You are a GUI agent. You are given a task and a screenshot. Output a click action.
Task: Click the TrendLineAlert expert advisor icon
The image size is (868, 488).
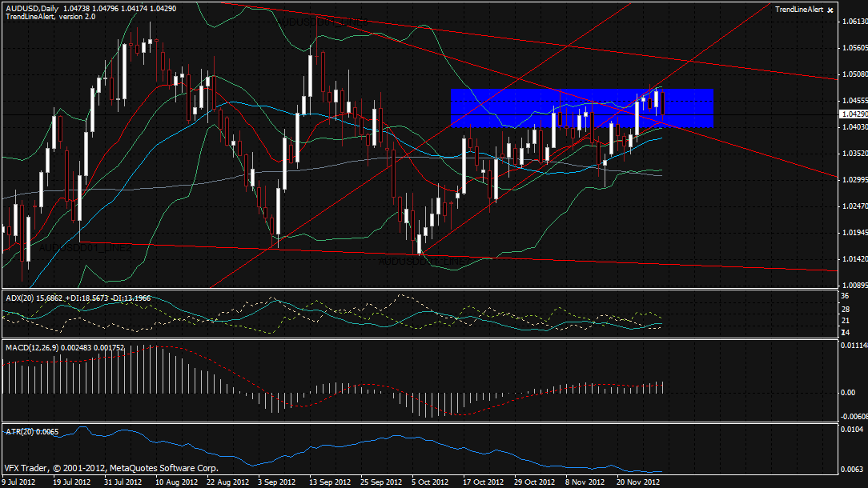coord(830,9)
